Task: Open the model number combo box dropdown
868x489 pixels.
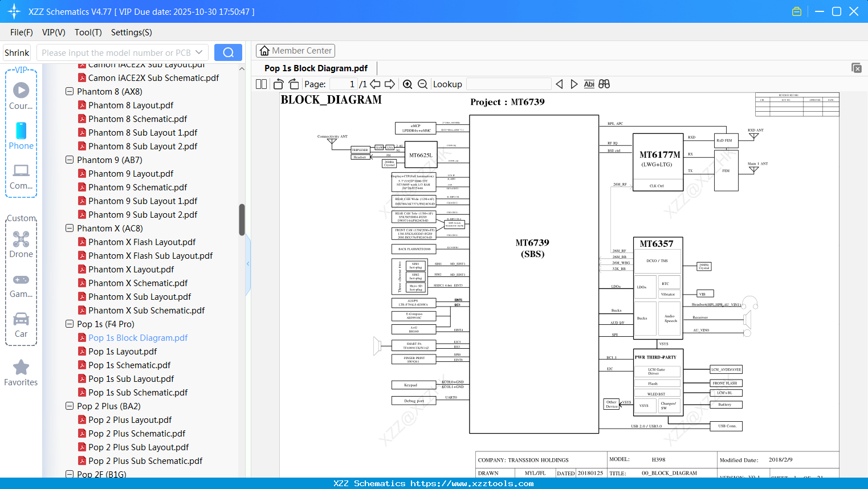Action: click(x=198, y=52)
